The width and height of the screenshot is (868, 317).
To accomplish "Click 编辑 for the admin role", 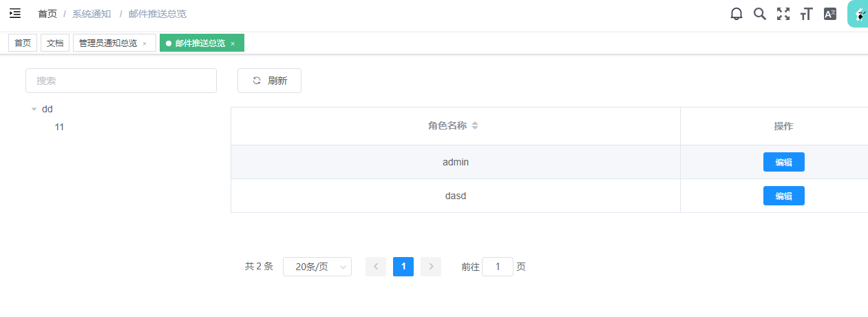I will click(783, 162).
